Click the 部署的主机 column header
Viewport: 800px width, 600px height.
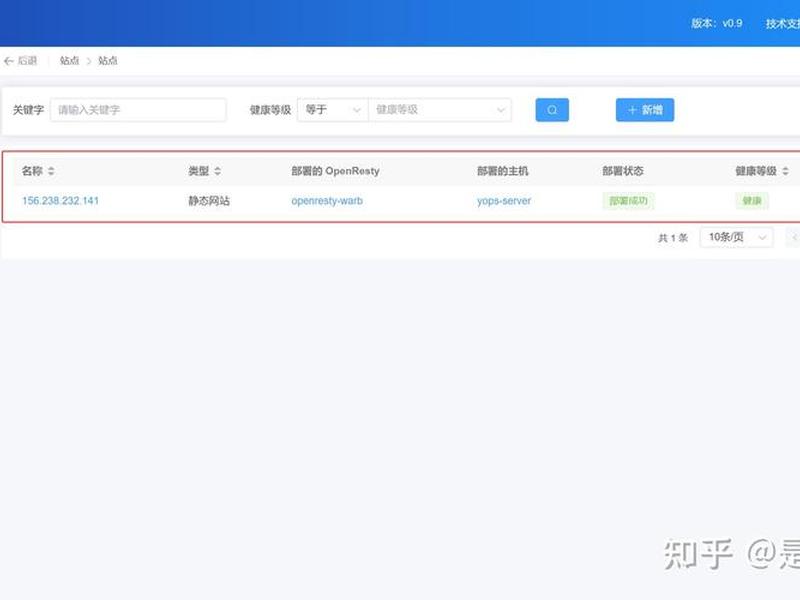click(503, 171)
